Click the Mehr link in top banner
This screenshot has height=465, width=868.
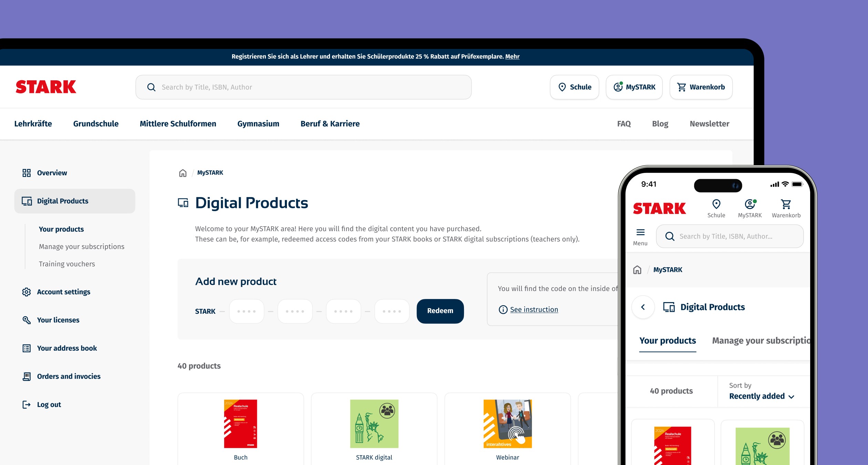tap(512, 56)
